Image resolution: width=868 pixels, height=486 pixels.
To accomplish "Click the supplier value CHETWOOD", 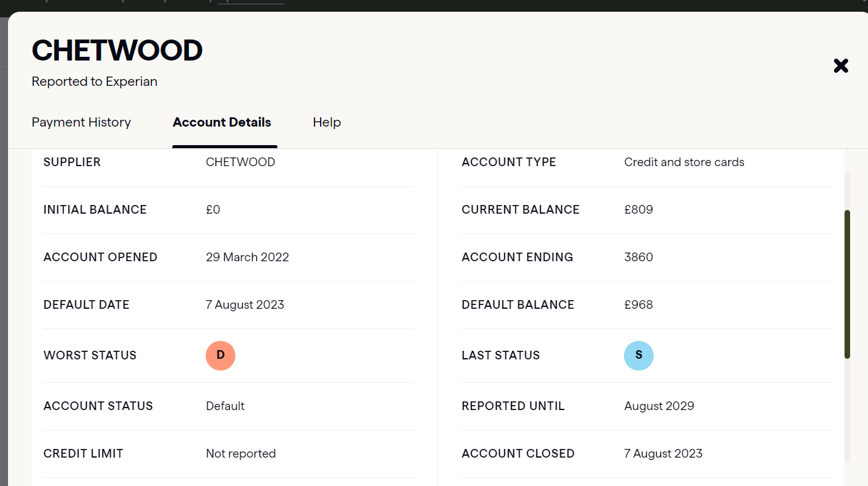I will pos(240,162).
